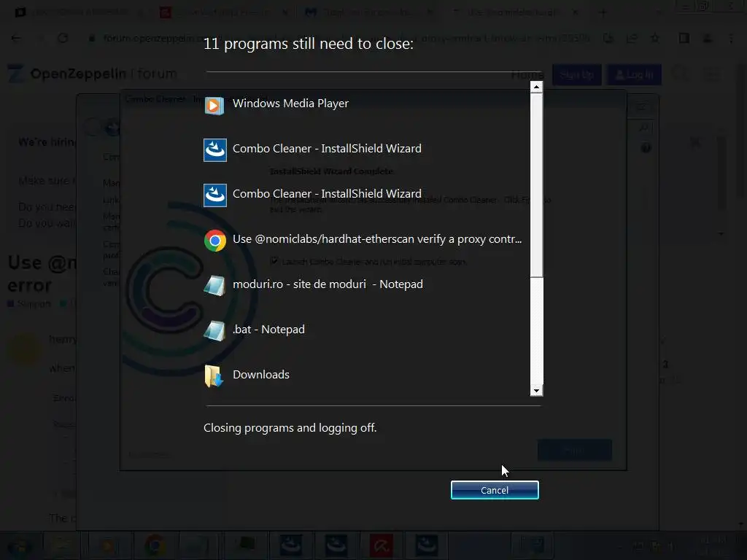747x560 pixels.
Task: Click the dimmed Sign Up button on the OpenZeppelin forum
Action: [x=576, y=75]
